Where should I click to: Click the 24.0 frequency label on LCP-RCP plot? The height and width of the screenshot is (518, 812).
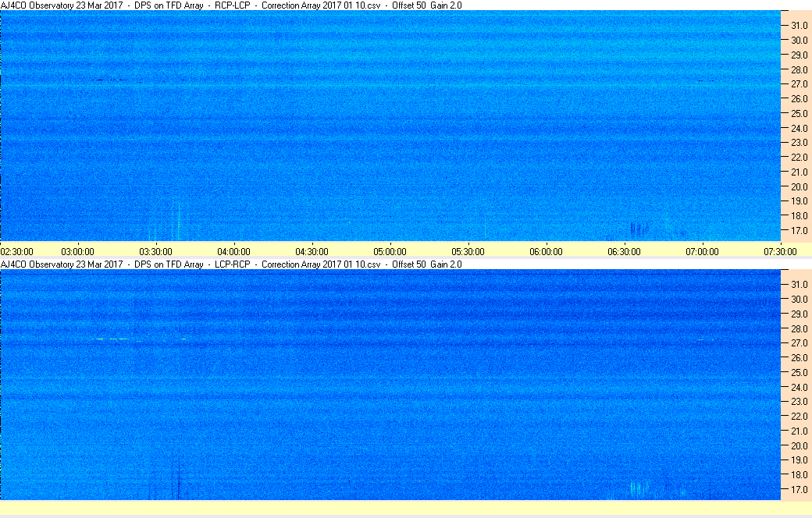[x=799, y=387]
